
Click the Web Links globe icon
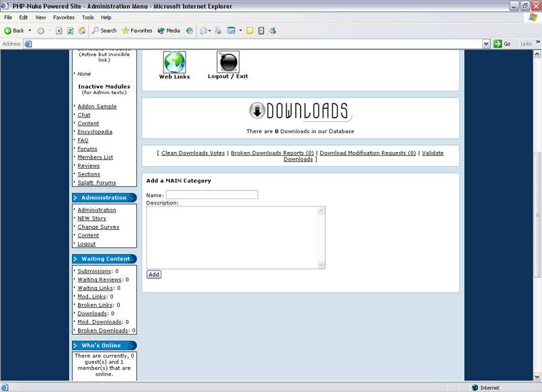tap(174, 62)
